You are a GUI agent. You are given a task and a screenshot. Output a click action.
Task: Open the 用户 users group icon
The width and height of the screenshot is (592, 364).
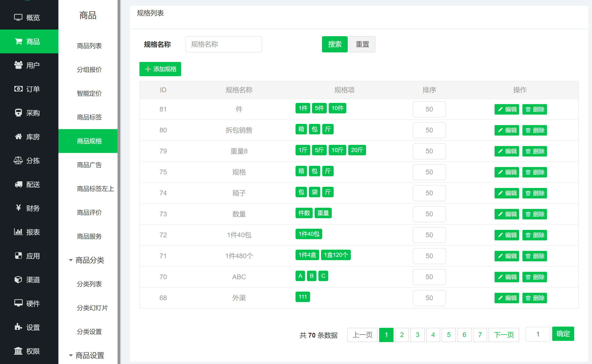click(x=18, y=65)
